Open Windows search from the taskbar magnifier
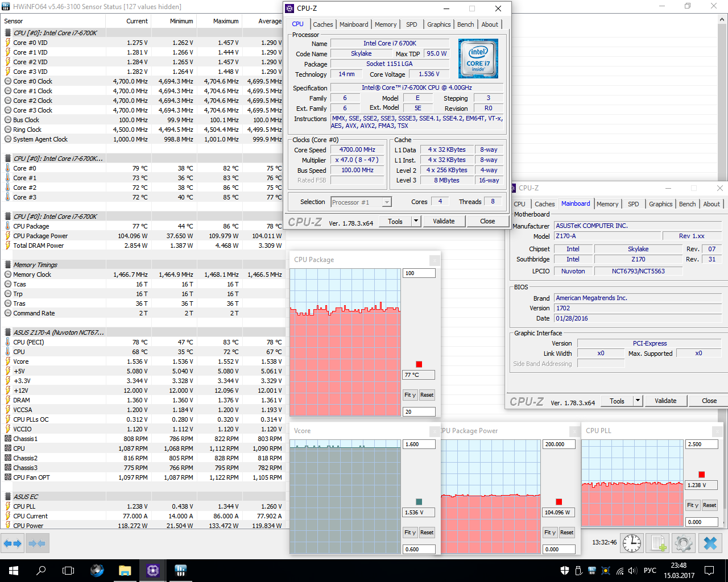 [x=41, y=571]
